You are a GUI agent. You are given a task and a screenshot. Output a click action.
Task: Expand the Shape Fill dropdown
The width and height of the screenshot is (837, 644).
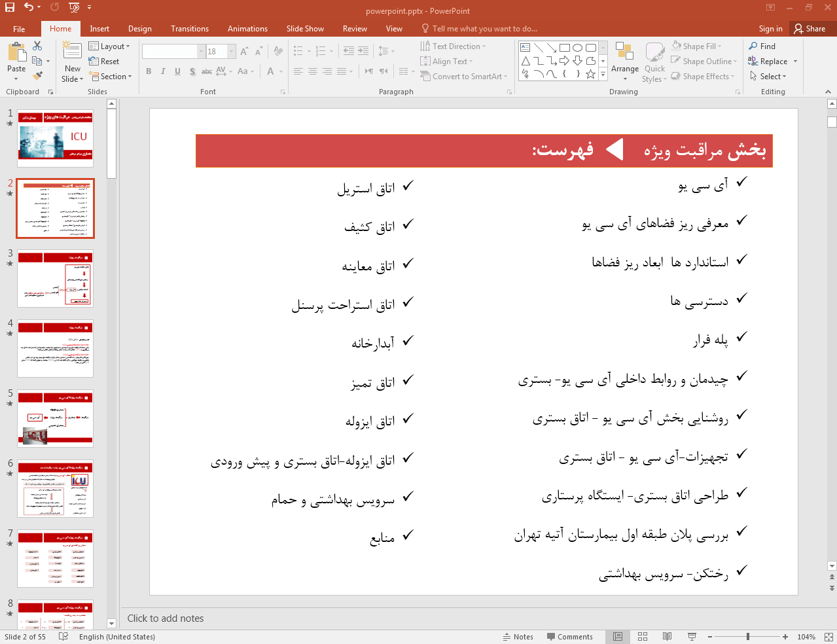pyautogui.click(x=698, y=46)
